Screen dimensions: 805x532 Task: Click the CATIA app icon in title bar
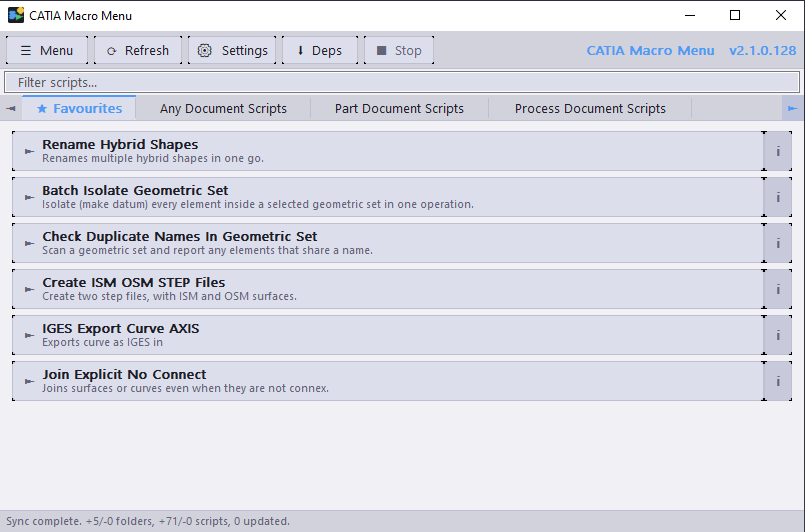[16, 15]
